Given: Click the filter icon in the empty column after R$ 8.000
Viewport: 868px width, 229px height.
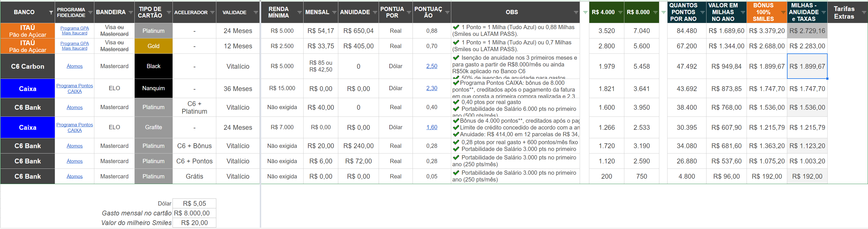Looking at the screenshot, I should point(664,12).
